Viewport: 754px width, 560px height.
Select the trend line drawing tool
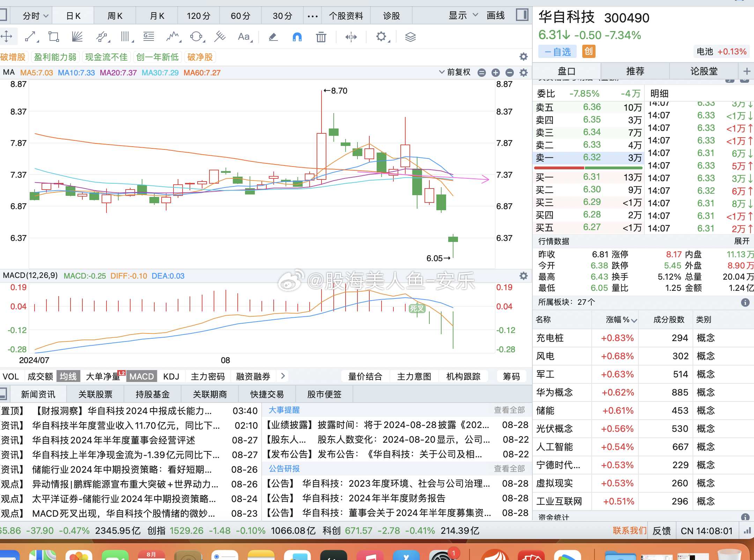pyautogui.click(x=31, y=37)
